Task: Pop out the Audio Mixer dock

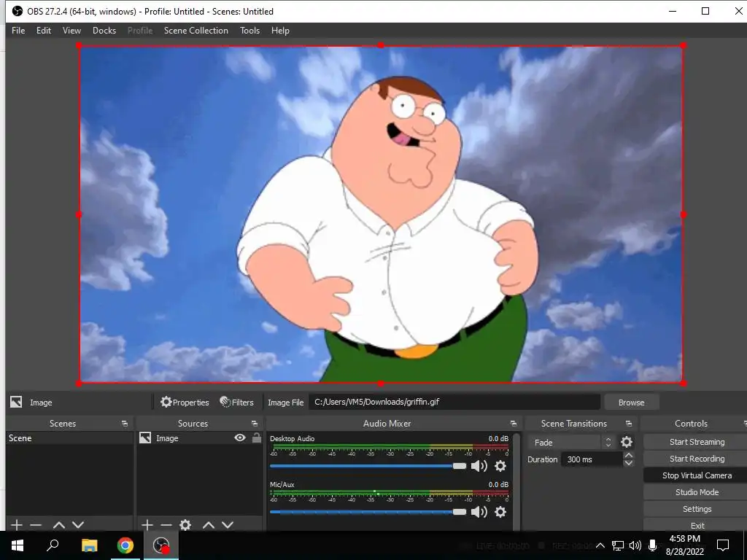Action: 513,424
